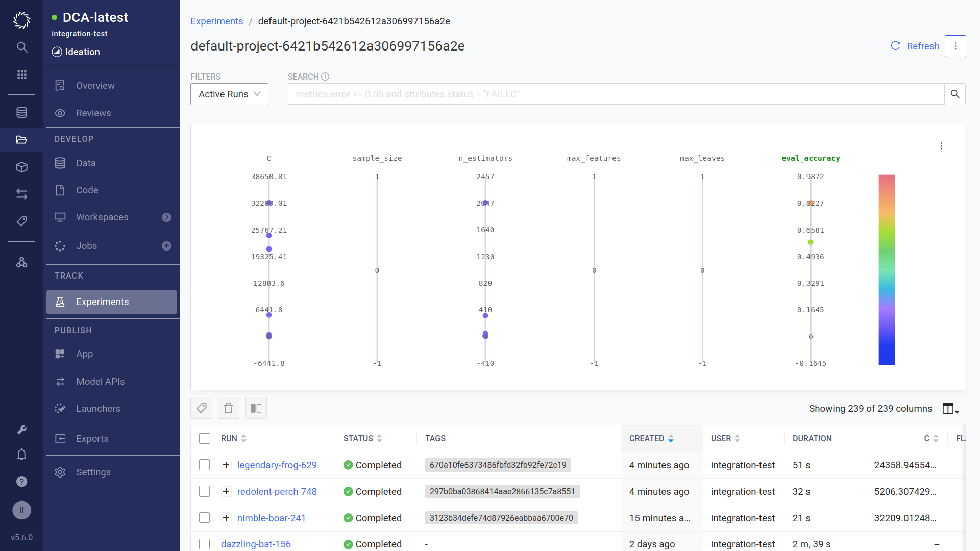Click the swap arrows icon in rail
Image resolution: width=980 pixels, height=551 pixels.
point(21,194)
